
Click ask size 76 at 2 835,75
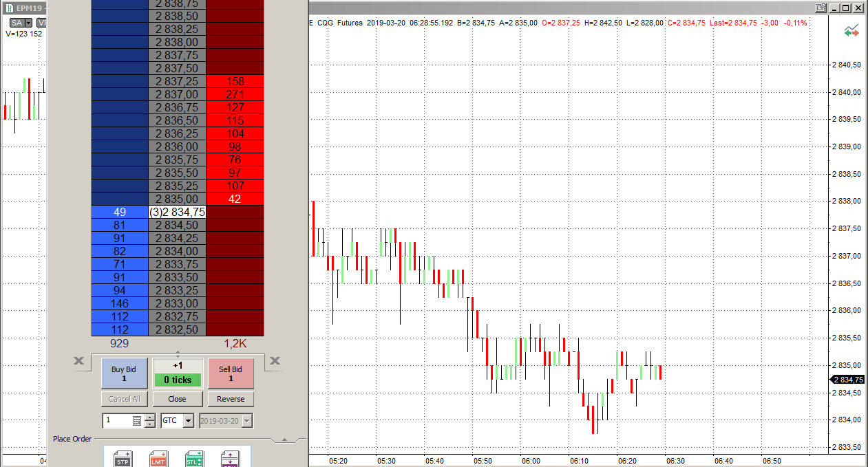(235, 160)
